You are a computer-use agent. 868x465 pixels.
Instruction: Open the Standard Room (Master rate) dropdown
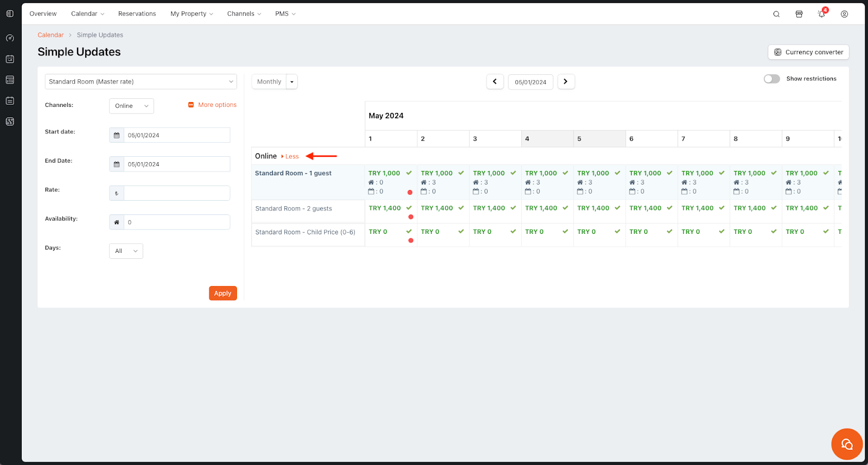click(x=141, y=81)
